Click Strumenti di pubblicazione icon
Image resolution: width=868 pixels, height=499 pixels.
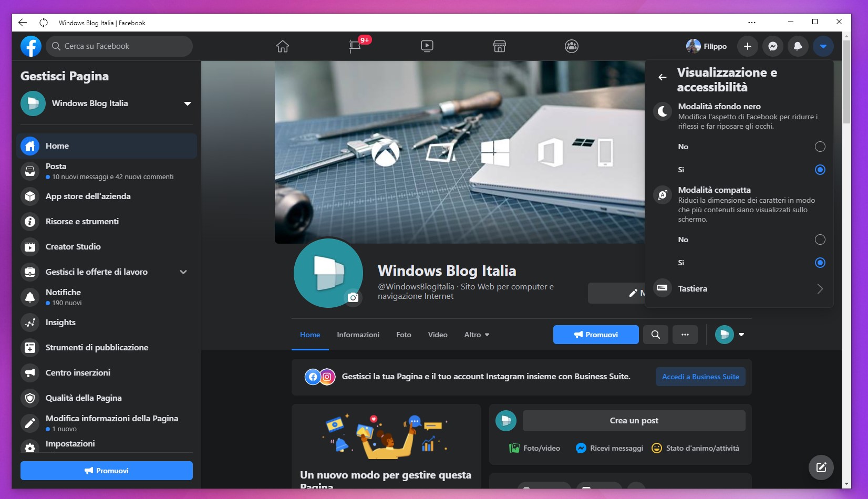pos(30,348)
